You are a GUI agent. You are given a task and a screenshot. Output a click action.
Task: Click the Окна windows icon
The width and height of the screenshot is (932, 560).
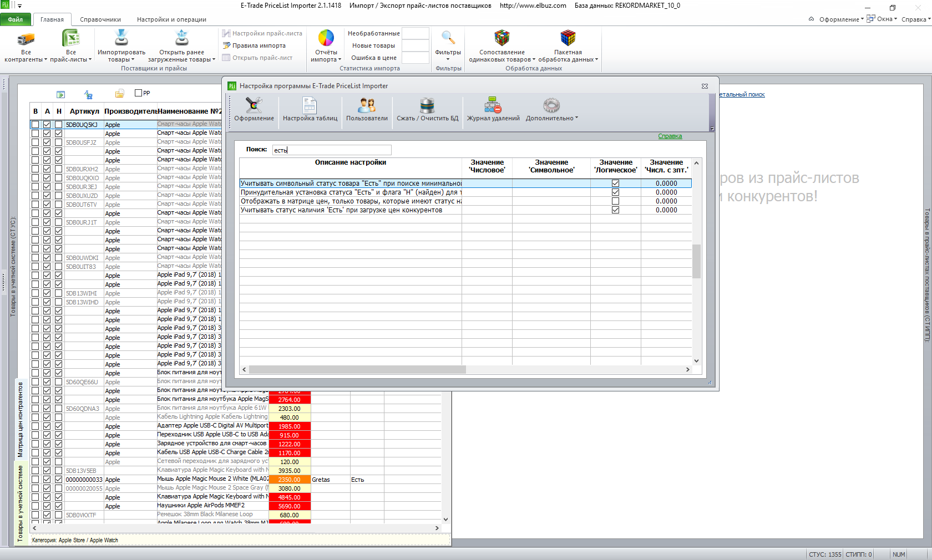871,18
